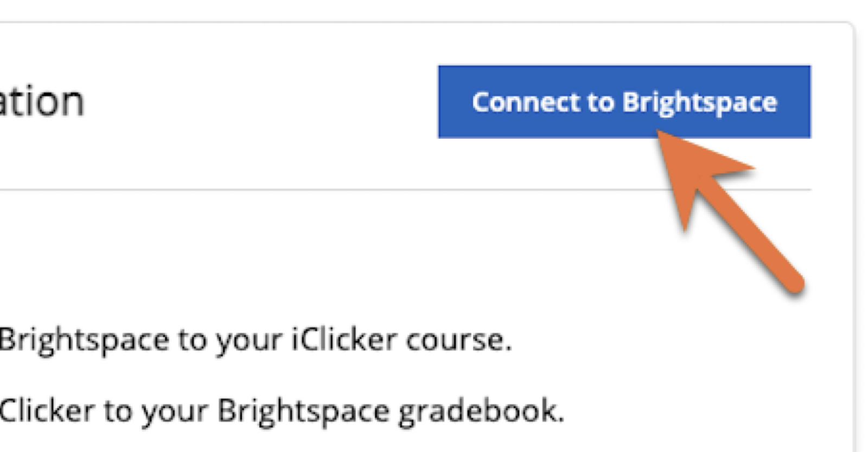Screen dimensions: 868x452
Task: Click "Clicker" at the start of the last line
Action: coord(47,411)
